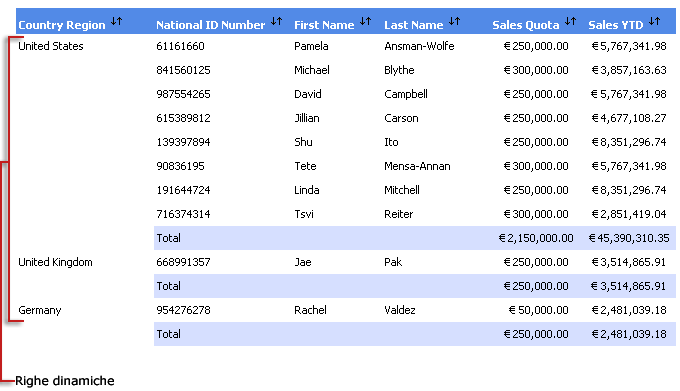
Task: Click the United States group cell
Action: click(51, 46)
